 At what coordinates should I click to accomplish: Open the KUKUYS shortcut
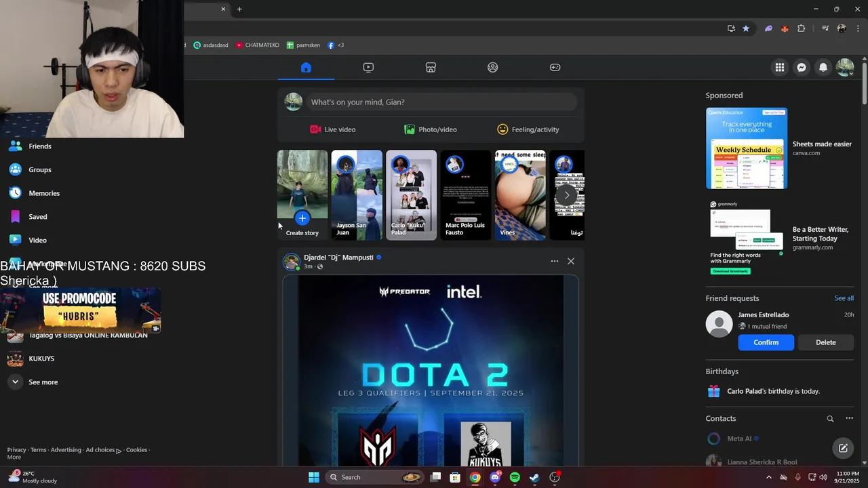click(x=41, y=359)
